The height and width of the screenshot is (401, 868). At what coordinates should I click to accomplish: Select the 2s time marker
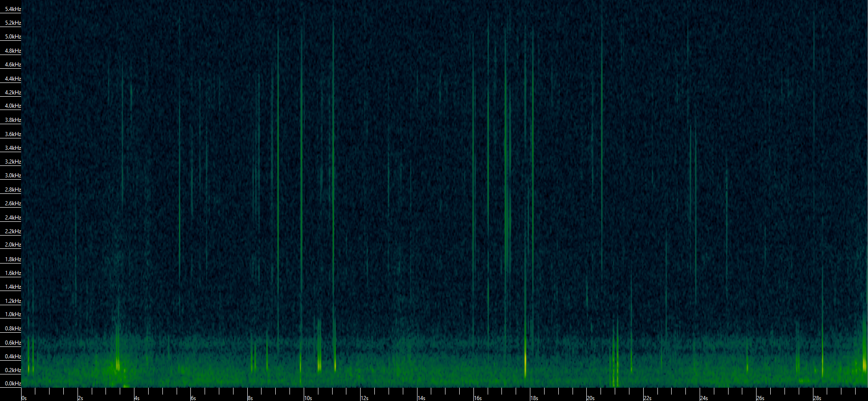pyautogui.click(x=81, y=398)
